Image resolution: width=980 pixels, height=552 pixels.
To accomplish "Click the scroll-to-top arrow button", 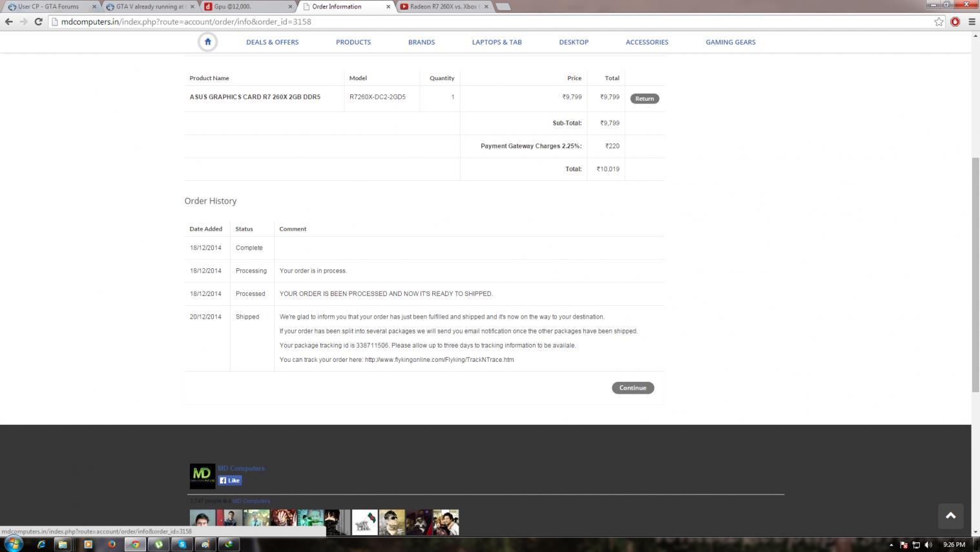I will click(x=950, y=516).
